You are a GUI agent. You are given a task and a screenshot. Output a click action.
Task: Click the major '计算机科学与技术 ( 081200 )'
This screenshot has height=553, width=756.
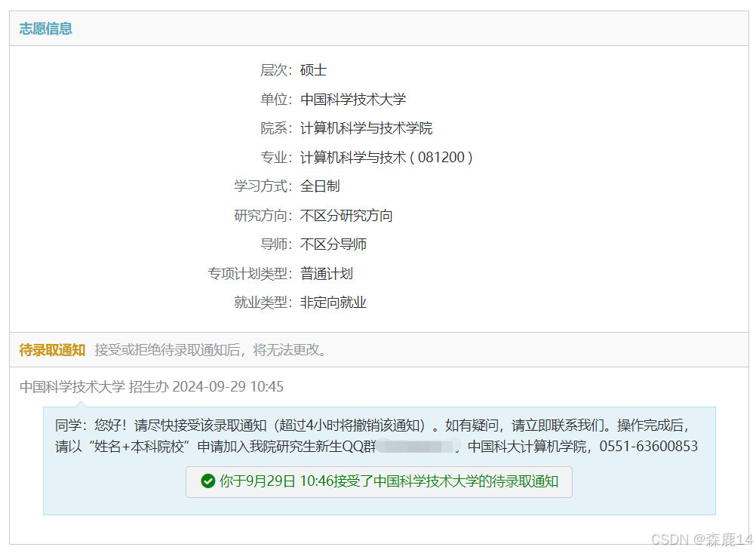coord(386,157)
